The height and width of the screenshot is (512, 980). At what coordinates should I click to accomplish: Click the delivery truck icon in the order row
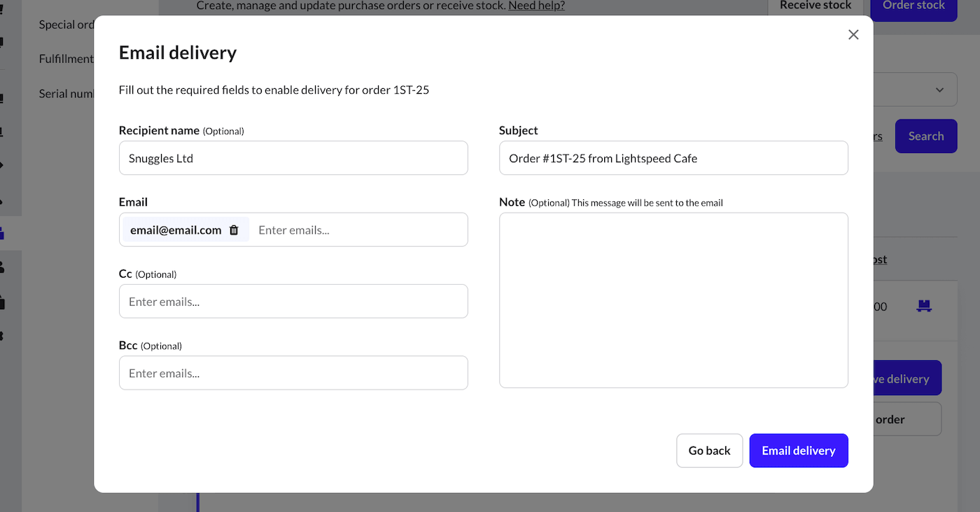(924, 306)
